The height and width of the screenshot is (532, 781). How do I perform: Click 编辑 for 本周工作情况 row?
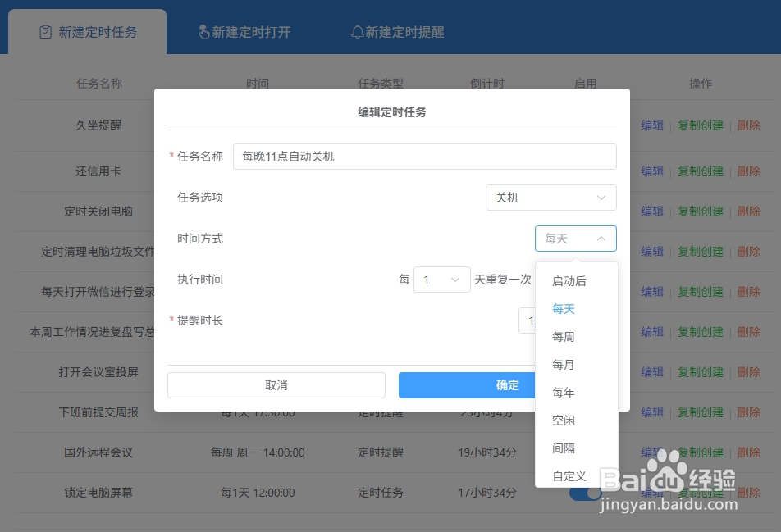click(652, 332)
